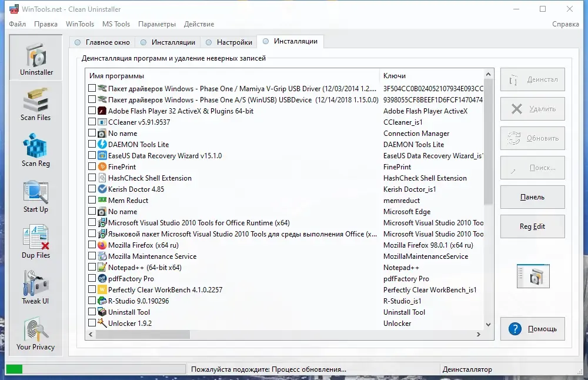Screen dimensions: 588x380
Task: Open the MS Tools menu
Action: [x=116, y=24]
